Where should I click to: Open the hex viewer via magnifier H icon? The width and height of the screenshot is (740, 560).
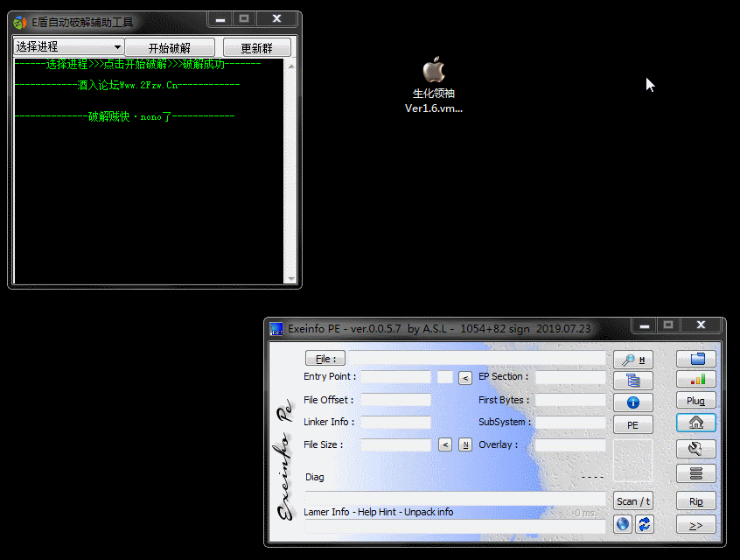pos(632,359)
